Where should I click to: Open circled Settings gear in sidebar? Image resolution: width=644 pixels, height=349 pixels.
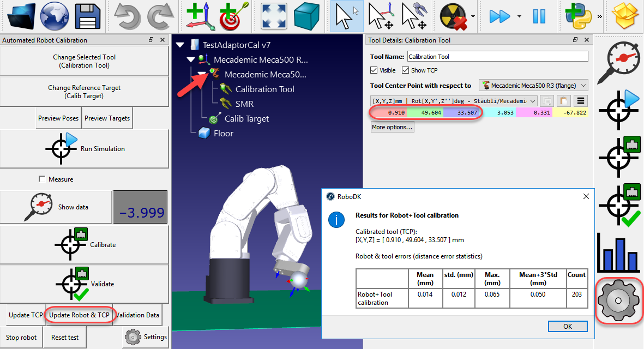(619, 300)
